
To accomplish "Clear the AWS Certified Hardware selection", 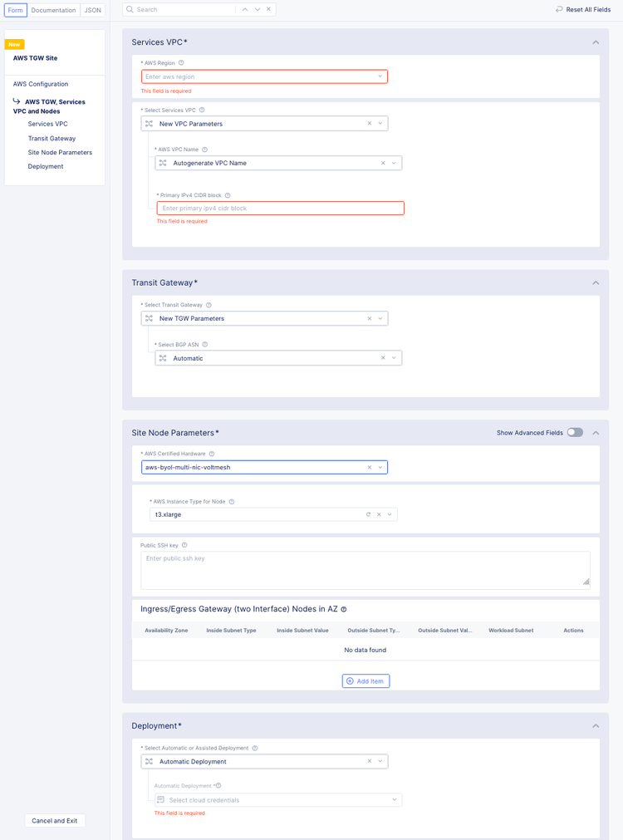I will tap(370, 467).
